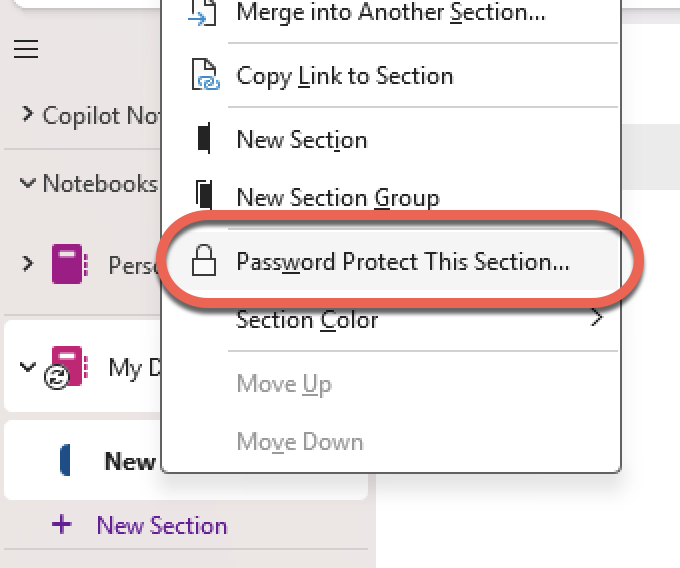The image size is (680, 568).
Task: Open the Section Color submenu arrow
Action: point(597,318)
